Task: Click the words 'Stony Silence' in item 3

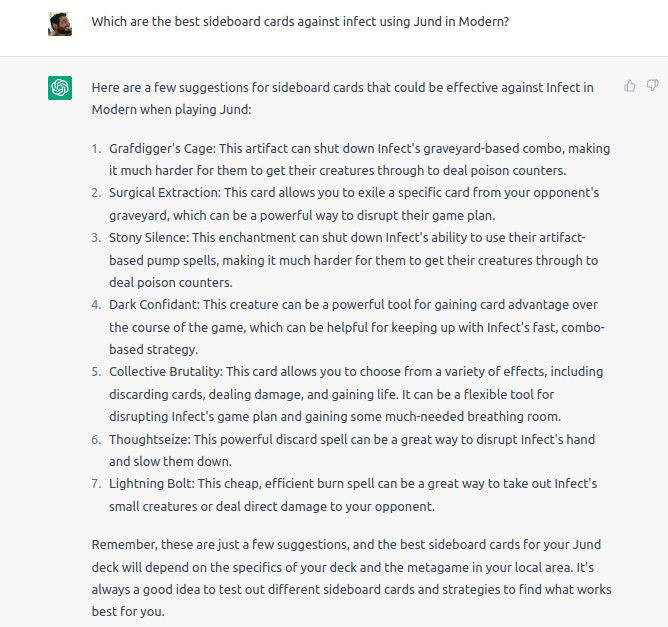Action: click(x=148, y=238)
